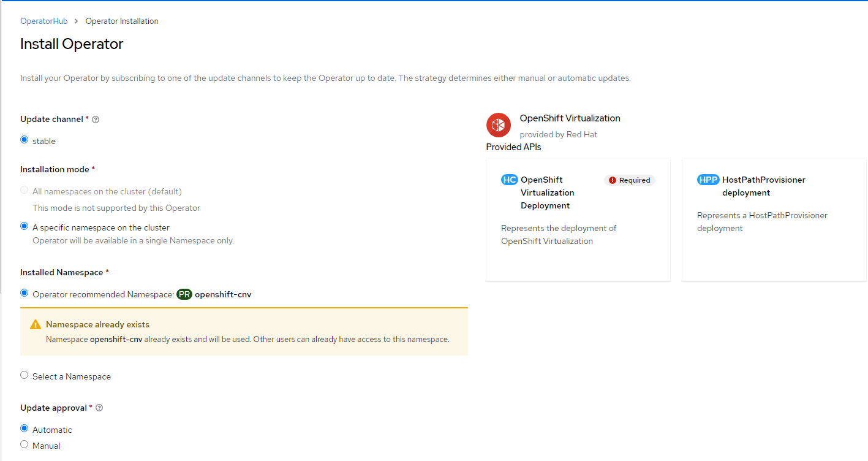This screenshot has height=461, width=868.
Task: Open the OperatorHub breadcrumb link
Action: tap(44, 21)
